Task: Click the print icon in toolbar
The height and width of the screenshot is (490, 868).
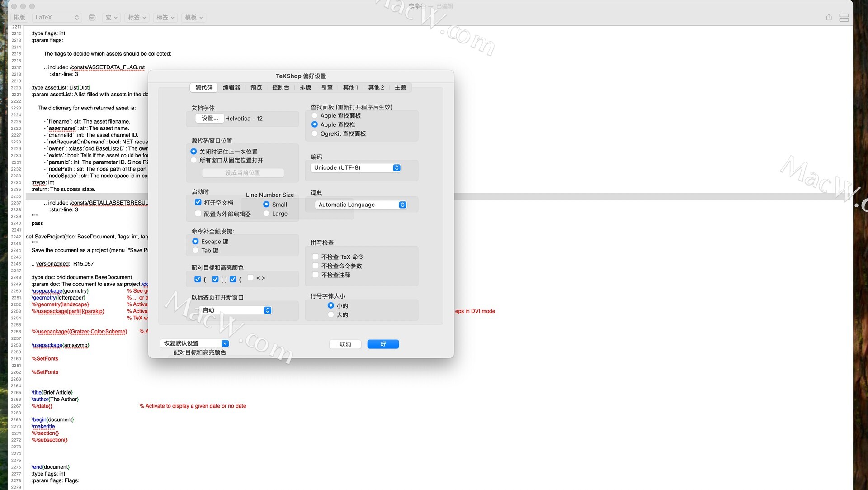Action: point(92,18)
